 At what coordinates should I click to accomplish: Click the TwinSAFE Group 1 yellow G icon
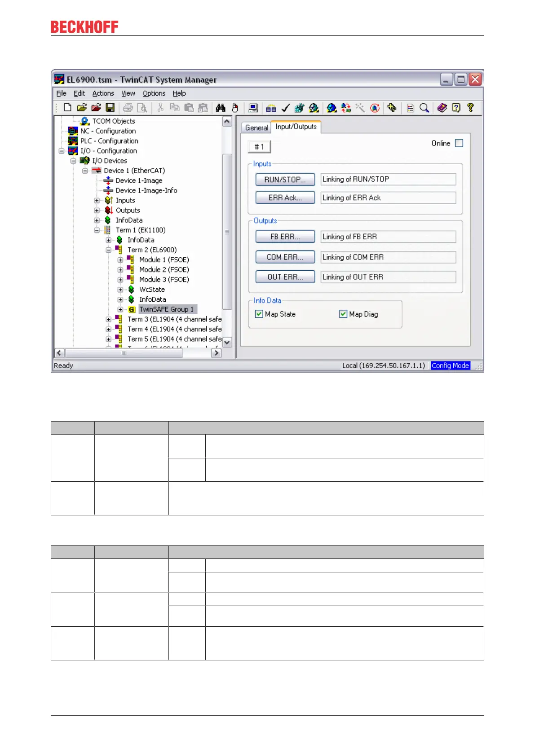tap(132, 309)
